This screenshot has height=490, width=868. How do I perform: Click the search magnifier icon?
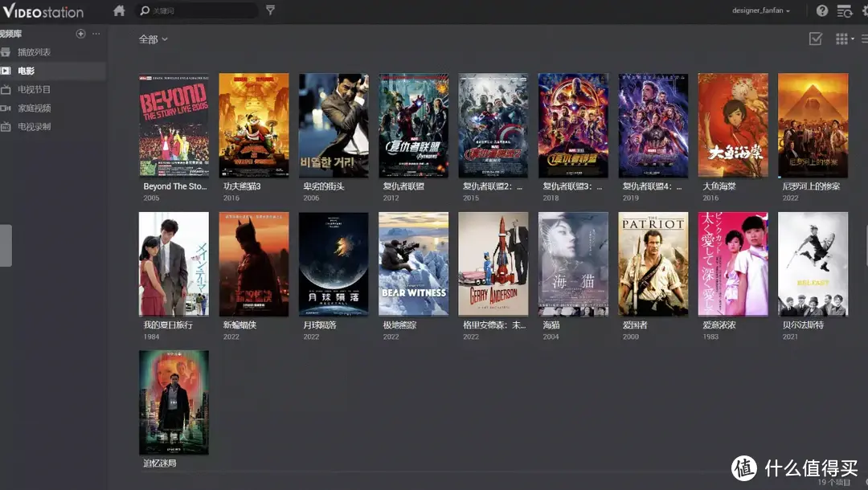[x=145, y=10]
